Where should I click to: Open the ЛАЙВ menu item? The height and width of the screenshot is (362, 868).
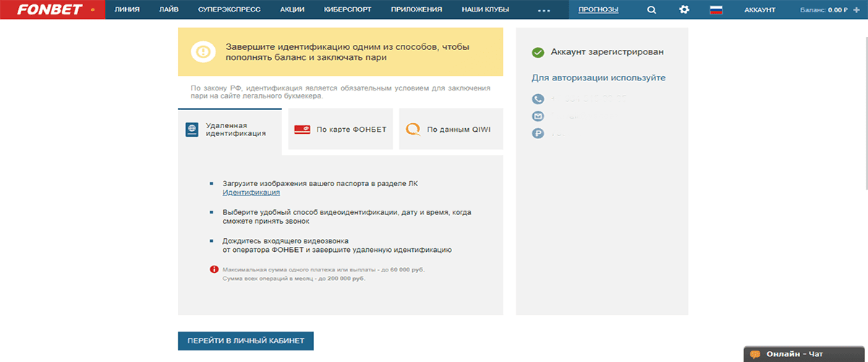click(x=169, y=10)
